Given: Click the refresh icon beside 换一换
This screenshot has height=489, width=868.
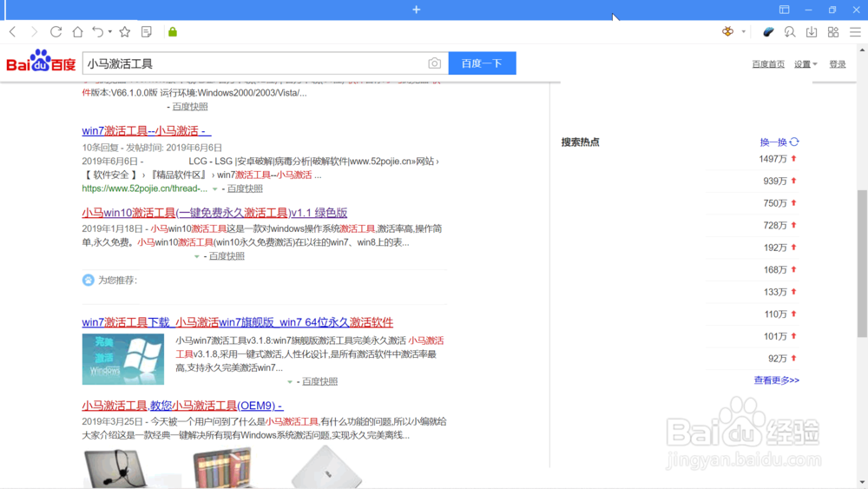Looking at the screenshot, I should pyautogui.click(x=794, y=142).
